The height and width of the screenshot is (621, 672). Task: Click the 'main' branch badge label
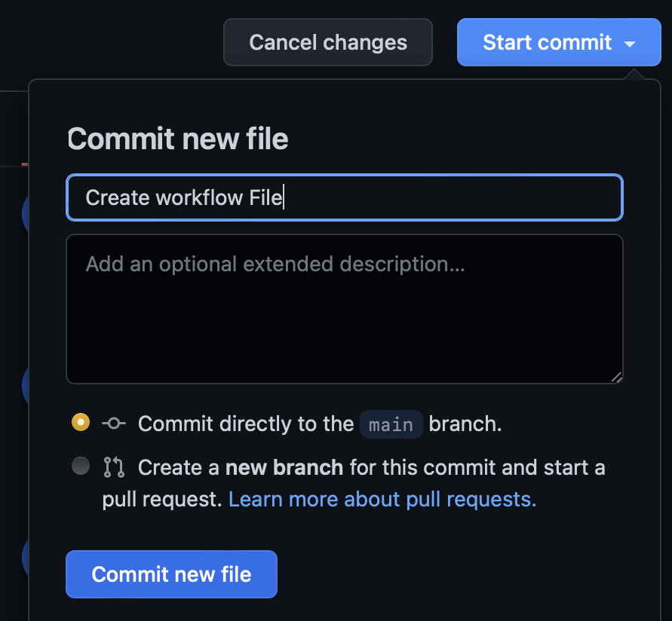pyautogui.click(x=391, y=424)
